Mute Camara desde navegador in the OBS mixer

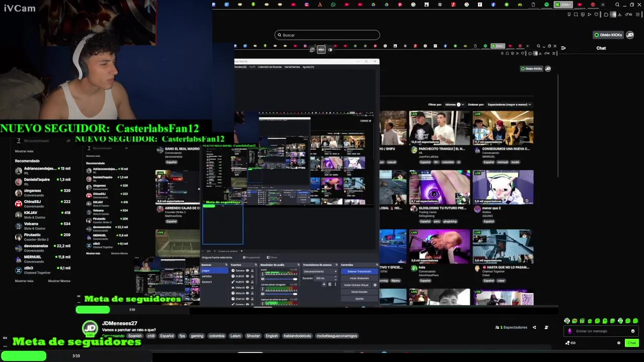pyautogui.click(x=263, y=294)
